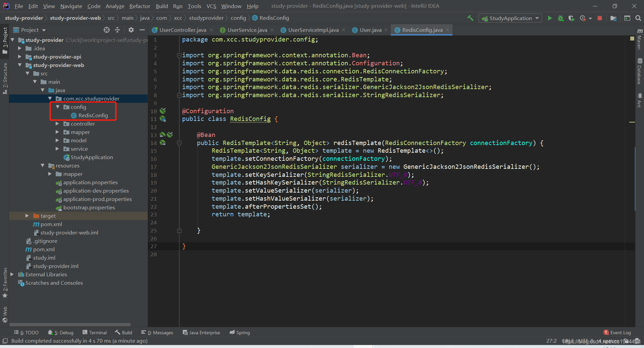Viewport: 644px width, 348px height.
Task: Open the Web tool window
Action: [x=5, y=315]
